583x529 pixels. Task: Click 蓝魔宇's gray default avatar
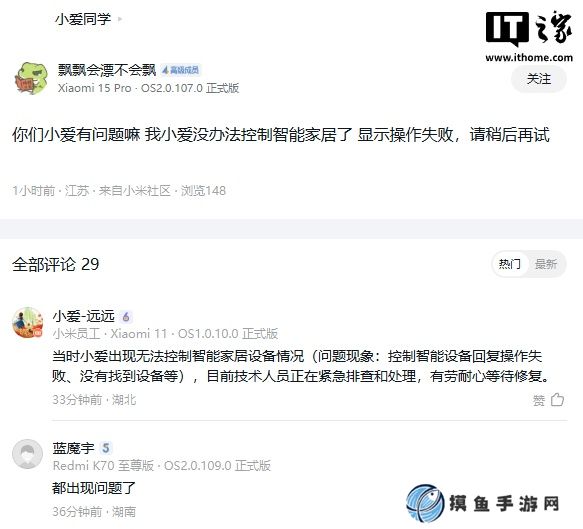coord(28,454)
